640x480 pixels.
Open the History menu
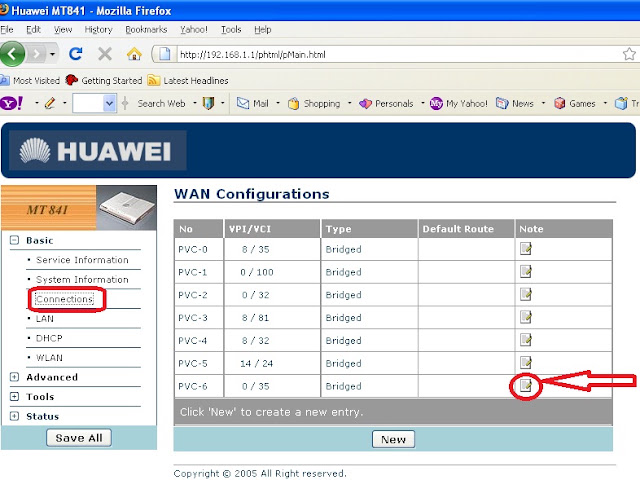[x=98, y=29]
